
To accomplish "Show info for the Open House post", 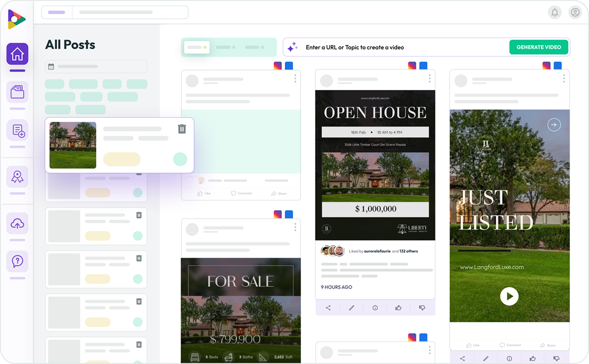I will [375, 308].
